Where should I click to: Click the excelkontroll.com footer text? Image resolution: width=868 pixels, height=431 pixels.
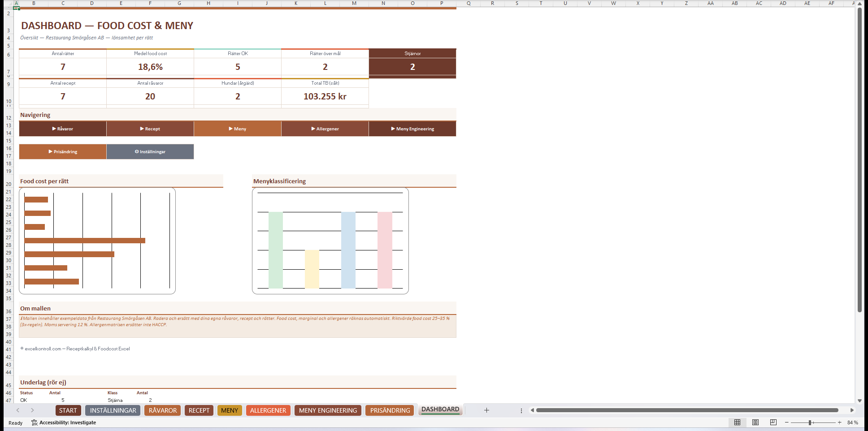tap(75, 349)
